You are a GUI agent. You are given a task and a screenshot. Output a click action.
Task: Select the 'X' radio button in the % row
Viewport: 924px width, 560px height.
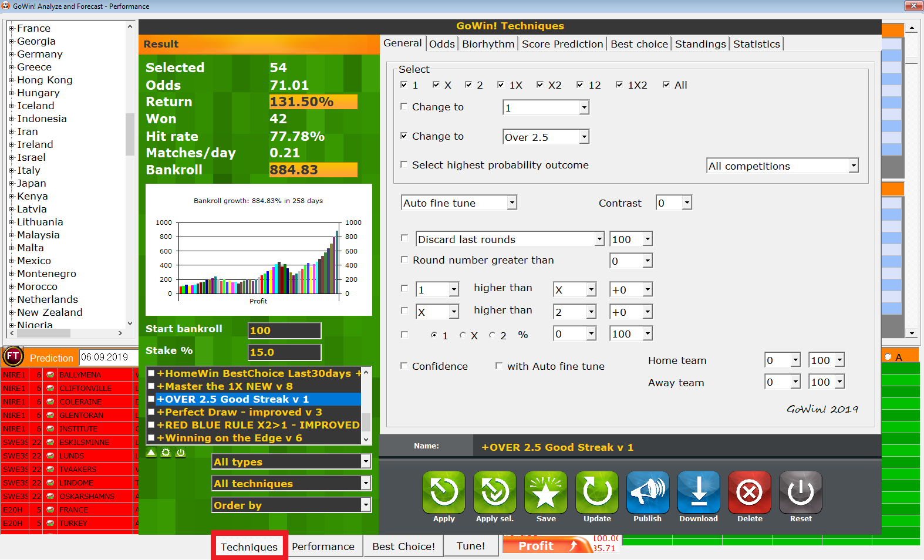pyautogui.click(x=463, y=335)
